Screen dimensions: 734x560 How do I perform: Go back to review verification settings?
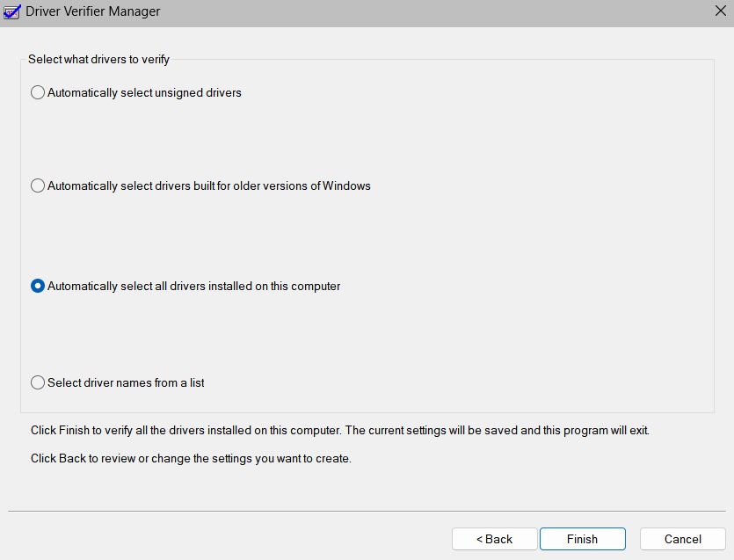pyautogui.click(x=494, y=538)
